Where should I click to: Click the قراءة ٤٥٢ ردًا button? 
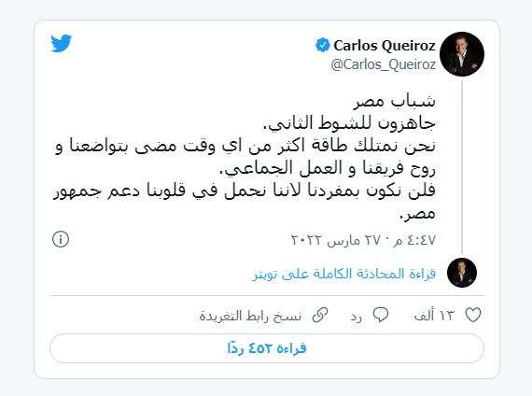pyautogui.click(x=267, y=348)
